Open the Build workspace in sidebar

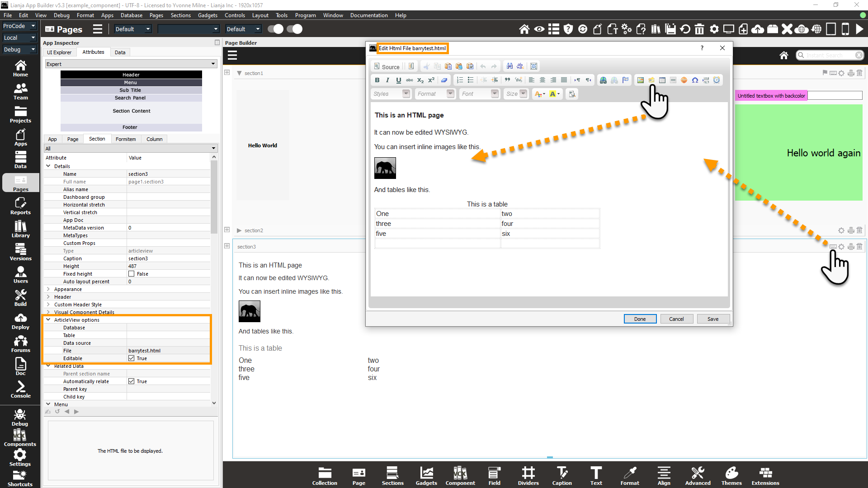point(20,298)
